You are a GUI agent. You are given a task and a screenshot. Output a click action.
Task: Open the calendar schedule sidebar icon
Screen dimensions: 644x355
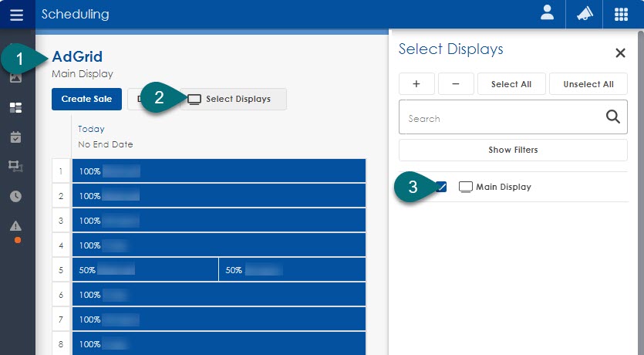pos(15,137)
